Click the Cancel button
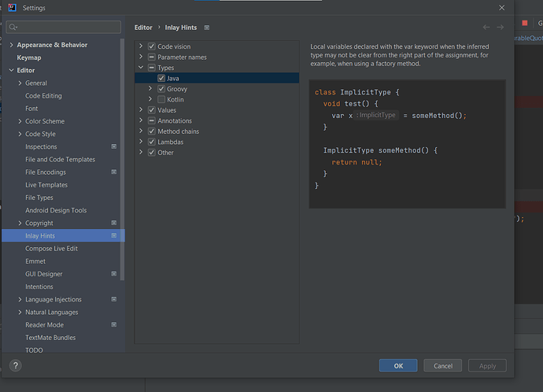Image resolution: width=543 pixels, height=392 pixels. point(442,365)
